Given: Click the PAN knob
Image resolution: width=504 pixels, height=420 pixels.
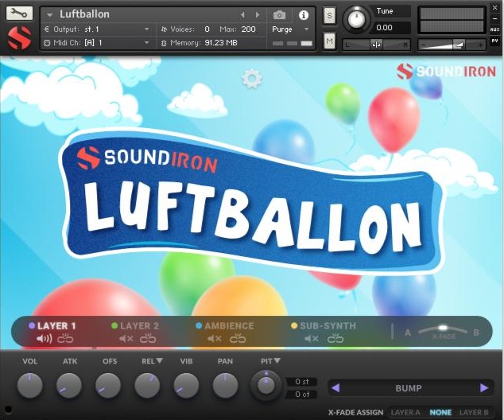Looking at the screenshot, I should tap(225, 385).
